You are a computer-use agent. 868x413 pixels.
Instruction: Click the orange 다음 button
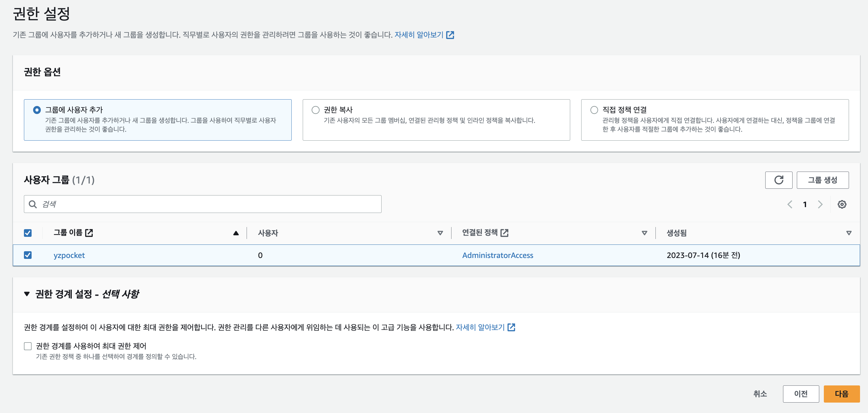[x=841, y=394]
